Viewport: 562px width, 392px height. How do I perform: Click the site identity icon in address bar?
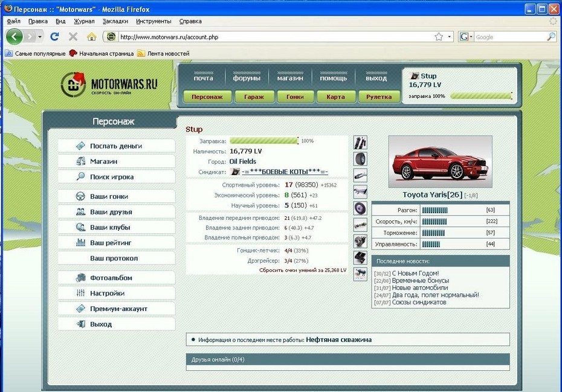111,37
